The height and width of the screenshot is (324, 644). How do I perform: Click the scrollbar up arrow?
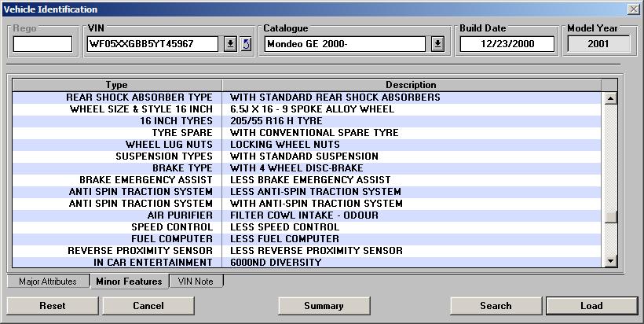point(611,98)
